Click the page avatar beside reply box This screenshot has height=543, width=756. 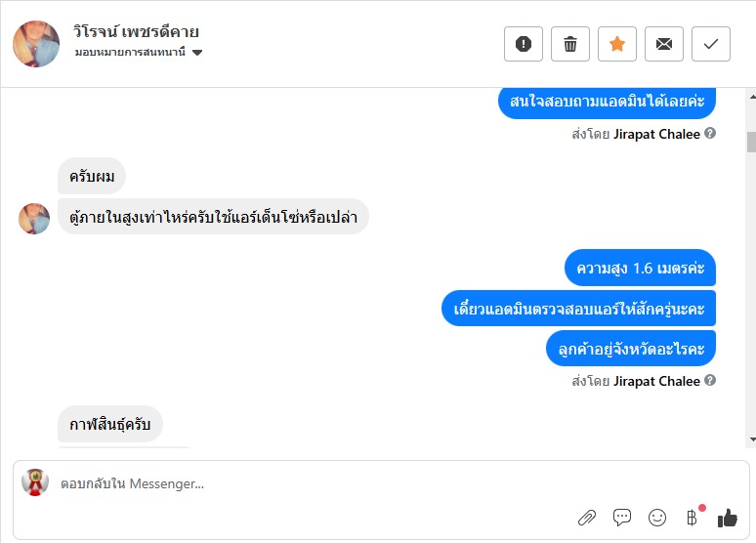[x=35, y=482]
